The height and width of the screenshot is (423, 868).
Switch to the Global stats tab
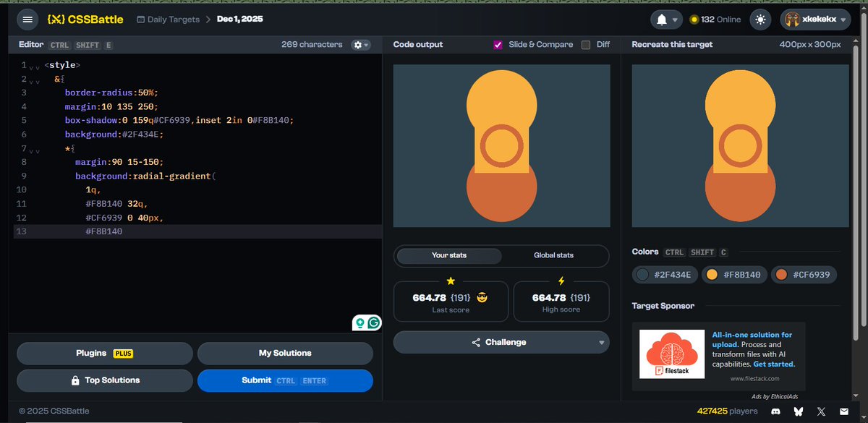click(x=554, y=256)
